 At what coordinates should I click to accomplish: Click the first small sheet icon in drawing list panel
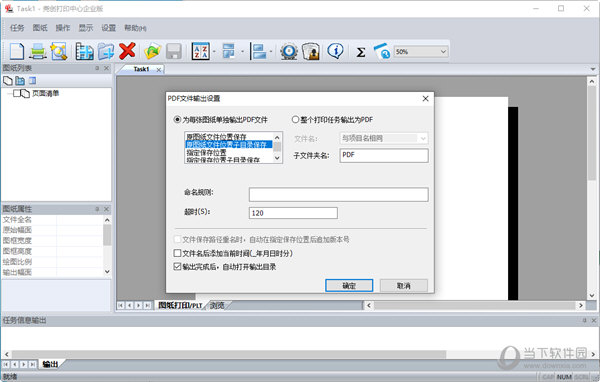pos(8,81)
